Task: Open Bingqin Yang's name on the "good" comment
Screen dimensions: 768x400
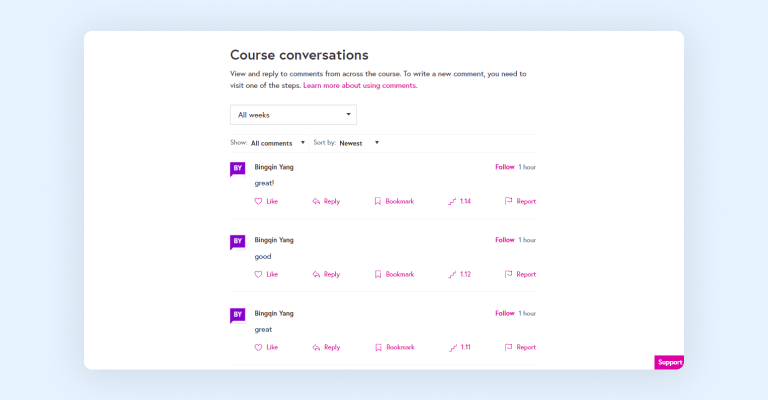Action: (274, 240)
